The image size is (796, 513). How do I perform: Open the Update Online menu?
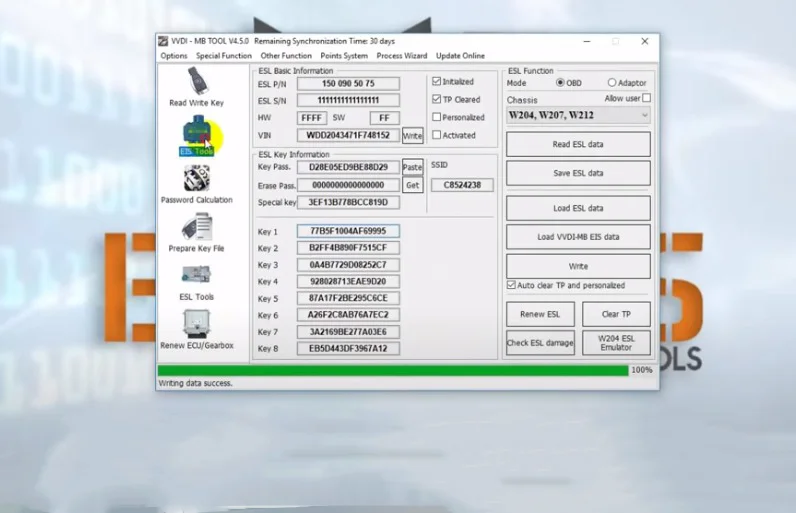(x=460, y=56)
